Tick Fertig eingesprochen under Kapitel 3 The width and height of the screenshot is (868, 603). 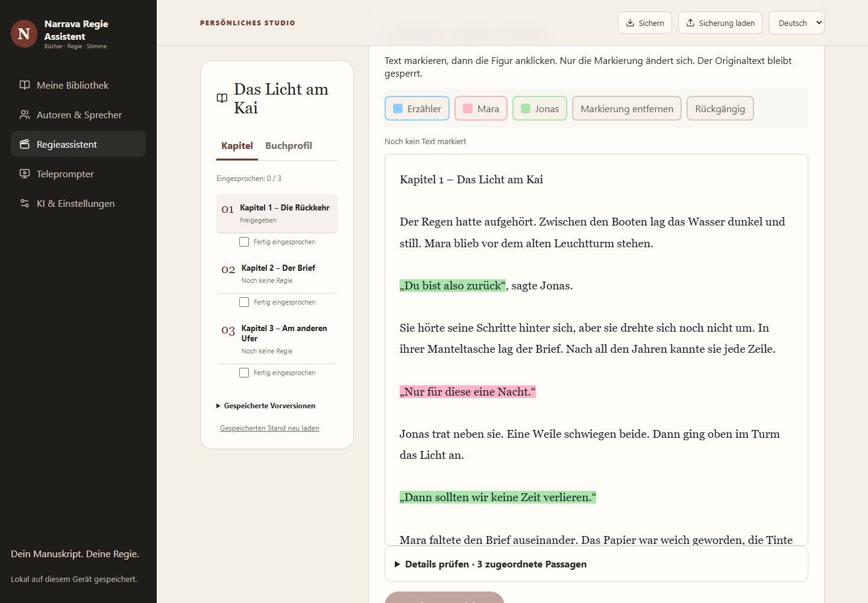(x=244, y=373)
